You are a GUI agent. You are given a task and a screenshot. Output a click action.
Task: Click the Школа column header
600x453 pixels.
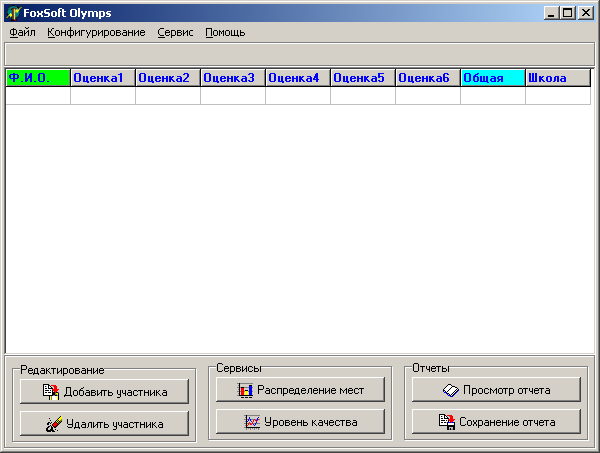point(558,78)
